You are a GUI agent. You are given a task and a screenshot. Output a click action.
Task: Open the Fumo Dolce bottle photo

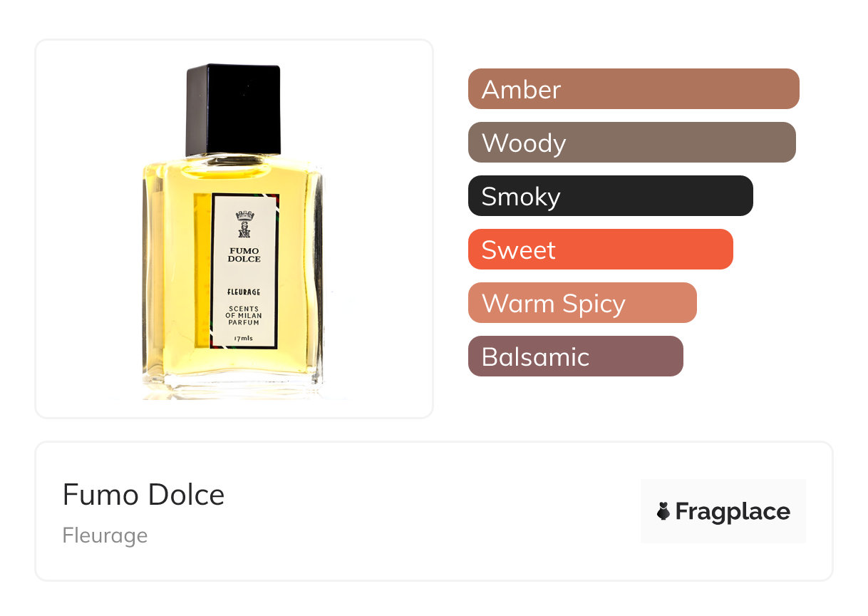(234, 229)
